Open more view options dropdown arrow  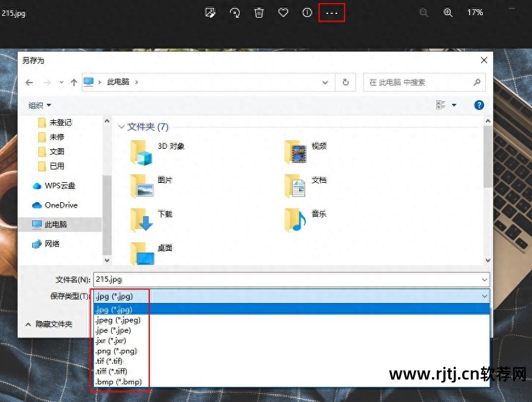pyautogui.click(x=454, y=105)
